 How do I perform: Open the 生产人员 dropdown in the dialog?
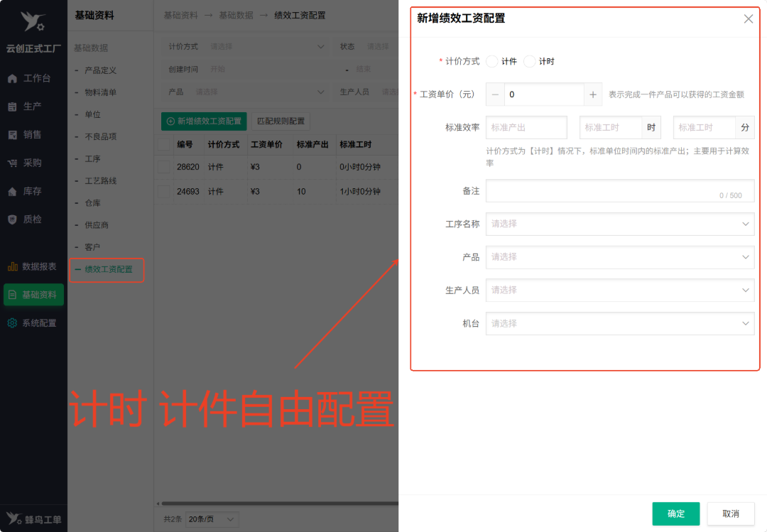[x=620, y=291]
